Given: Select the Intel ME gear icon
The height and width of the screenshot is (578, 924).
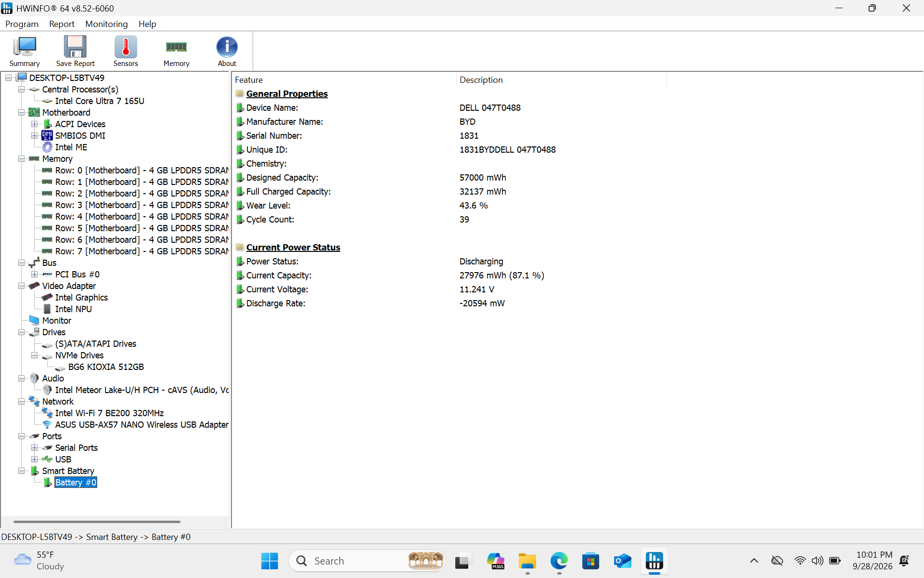Looking at the screenshot, I should pyautogui.click(x=47, y=147).
